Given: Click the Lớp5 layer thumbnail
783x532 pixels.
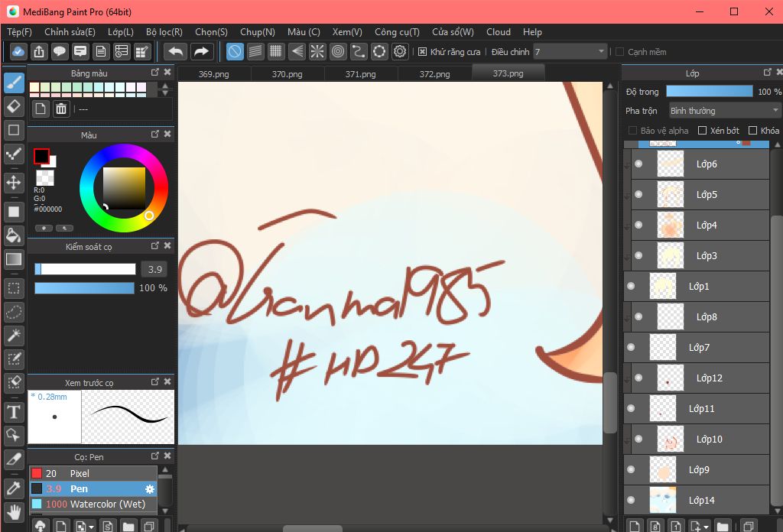Looking at the screenshot, I should click(670, 195).
